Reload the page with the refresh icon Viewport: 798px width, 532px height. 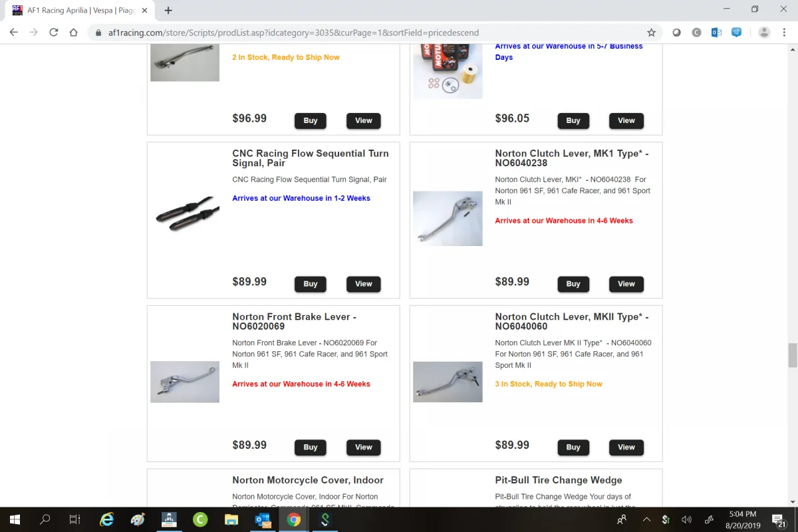pos(54,33)
